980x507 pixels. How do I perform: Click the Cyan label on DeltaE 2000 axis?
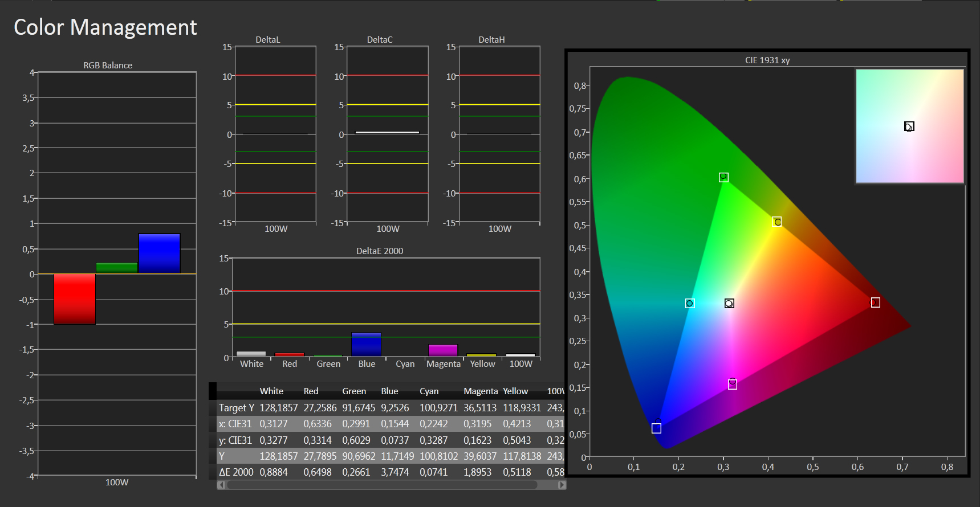click(x=405, y=364)
